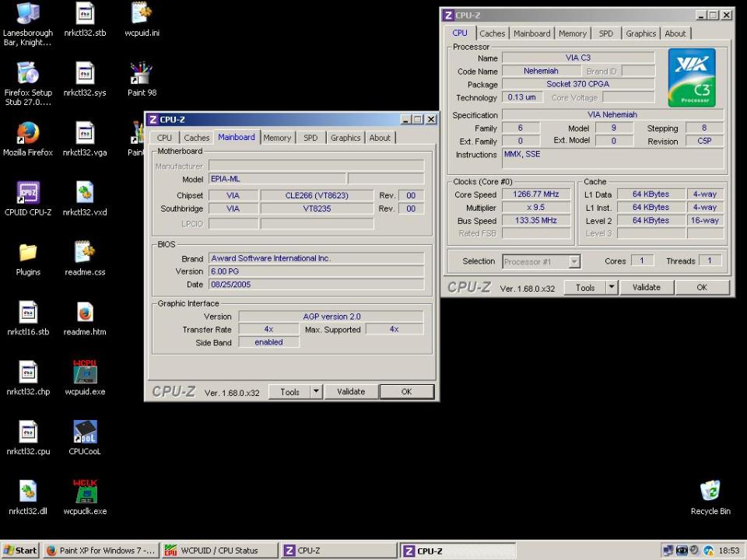This screenshot has height=560, width=747.
Task: Expand Tools dropdown arrow in Mainboard window
Action: pyautogui.click(x=317, y=391)
